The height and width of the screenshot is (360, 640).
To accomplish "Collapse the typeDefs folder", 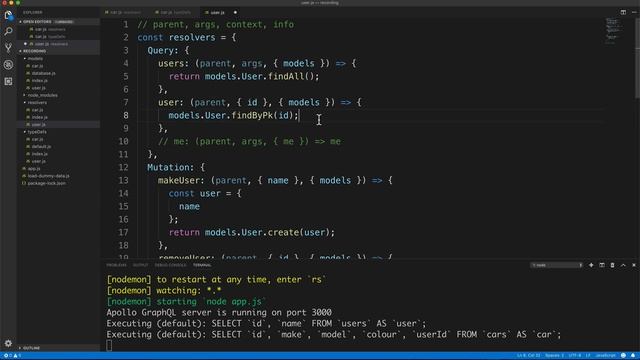I will 36,132.
